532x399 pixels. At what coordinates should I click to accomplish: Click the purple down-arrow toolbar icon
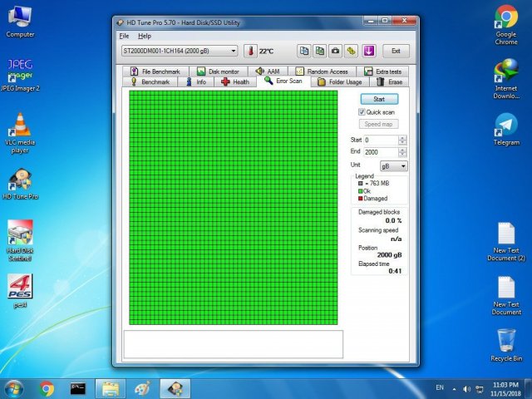[x=369, y=51]
